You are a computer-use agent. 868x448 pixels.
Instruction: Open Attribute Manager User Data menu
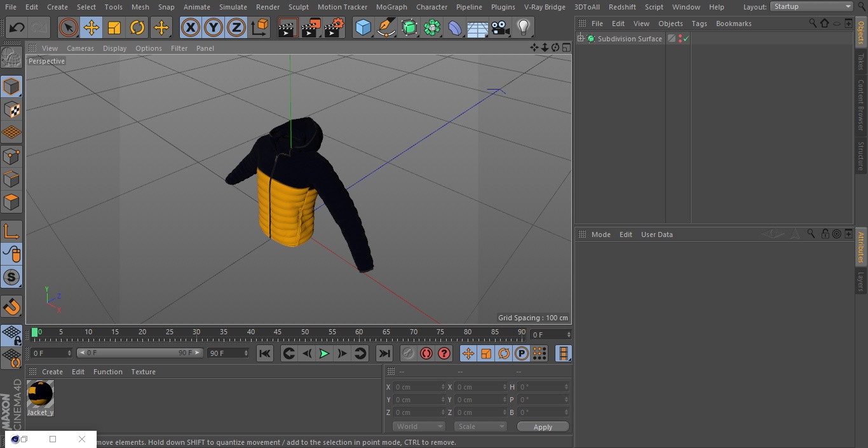coord(656,234)
